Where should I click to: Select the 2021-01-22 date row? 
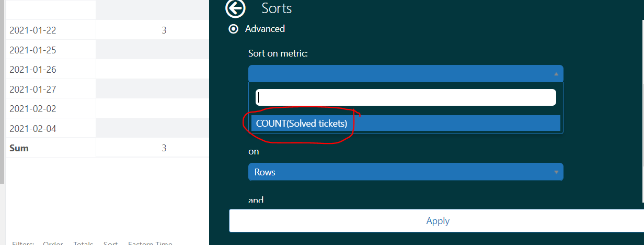pos(32,30)
